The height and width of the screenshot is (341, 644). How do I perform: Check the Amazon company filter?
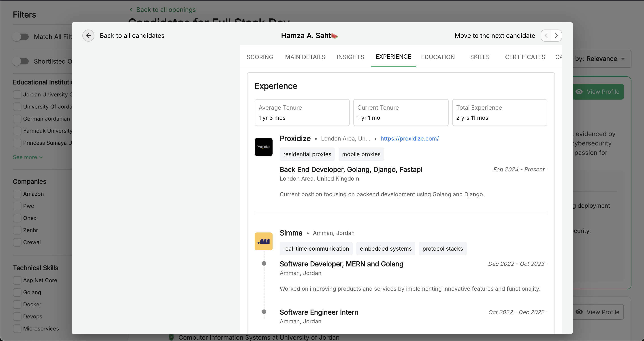17,194
